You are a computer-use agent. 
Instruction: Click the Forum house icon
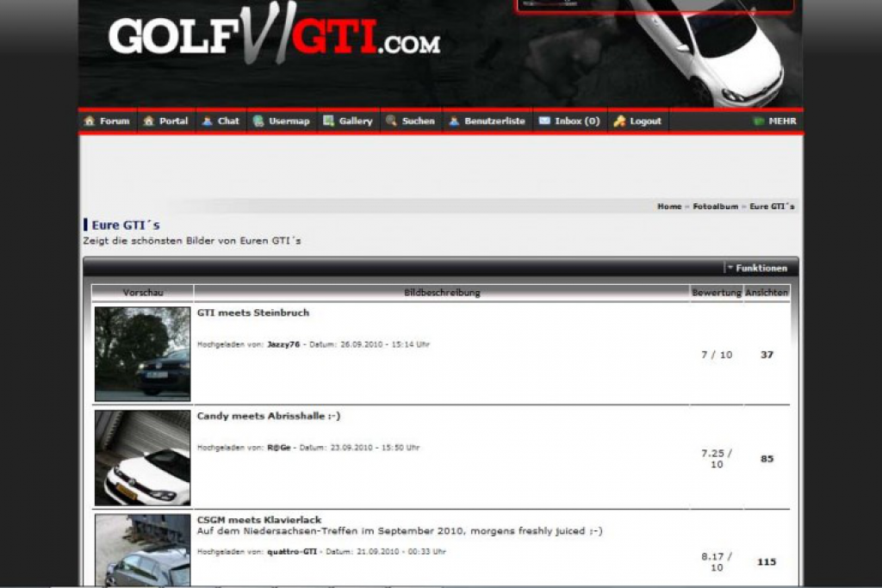(90, 121)
